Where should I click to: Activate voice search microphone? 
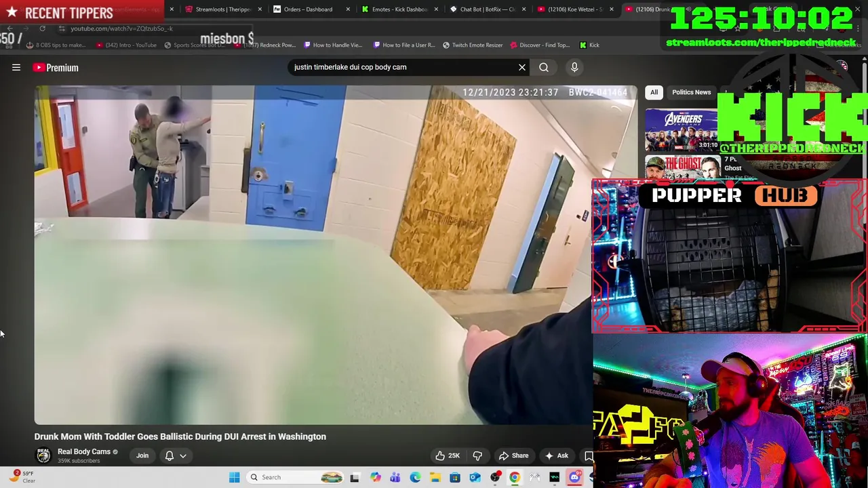coord(574,67)
